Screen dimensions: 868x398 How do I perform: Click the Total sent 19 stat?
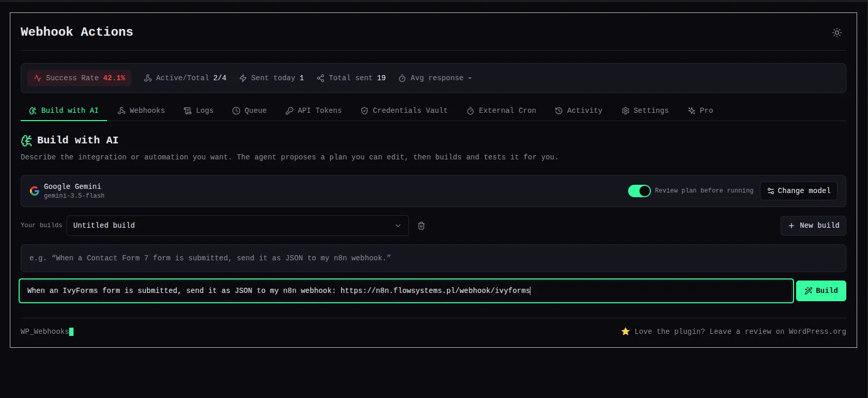352,78
